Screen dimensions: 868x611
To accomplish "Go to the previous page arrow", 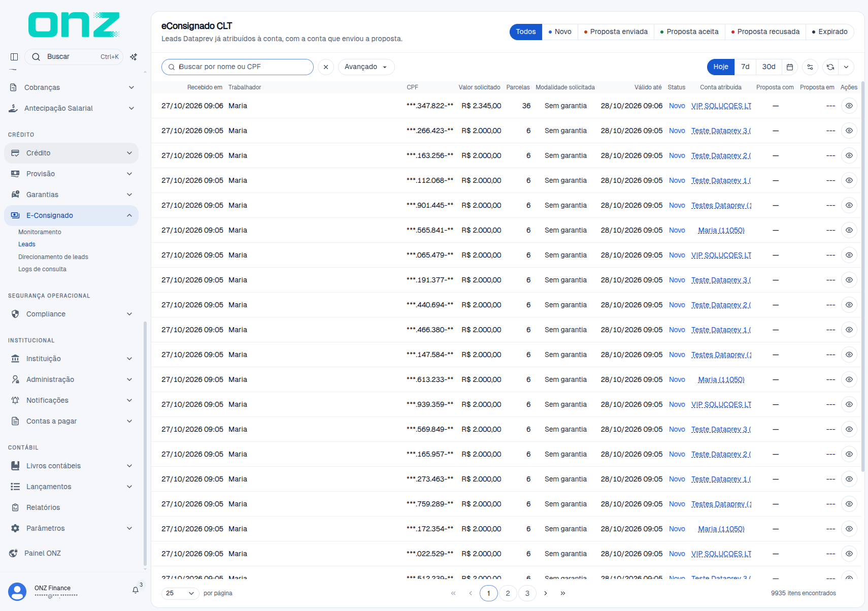I will 471,593.
